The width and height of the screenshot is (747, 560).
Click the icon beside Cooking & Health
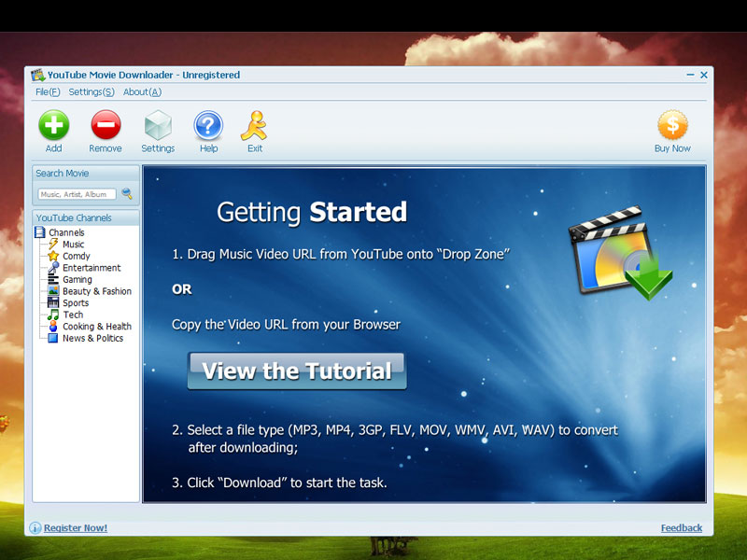[x=53, y=326]
